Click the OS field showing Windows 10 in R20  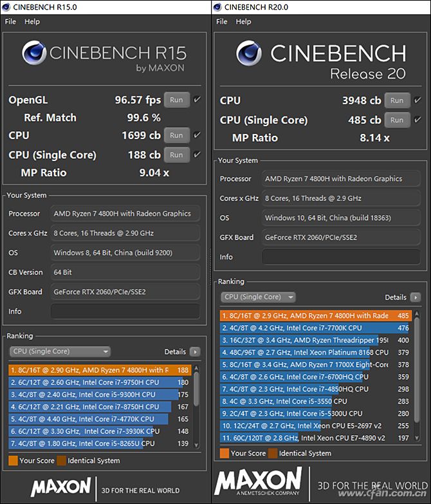(342, 218)
